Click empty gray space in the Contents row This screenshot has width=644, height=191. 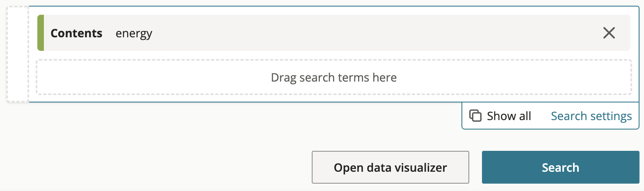(369, 33)
